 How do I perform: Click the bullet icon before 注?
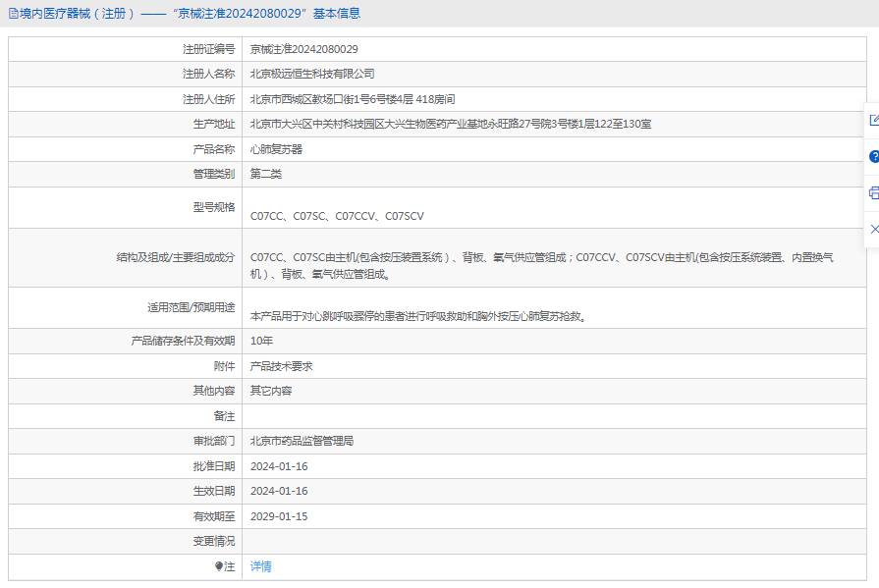click(x=219, y=566)
